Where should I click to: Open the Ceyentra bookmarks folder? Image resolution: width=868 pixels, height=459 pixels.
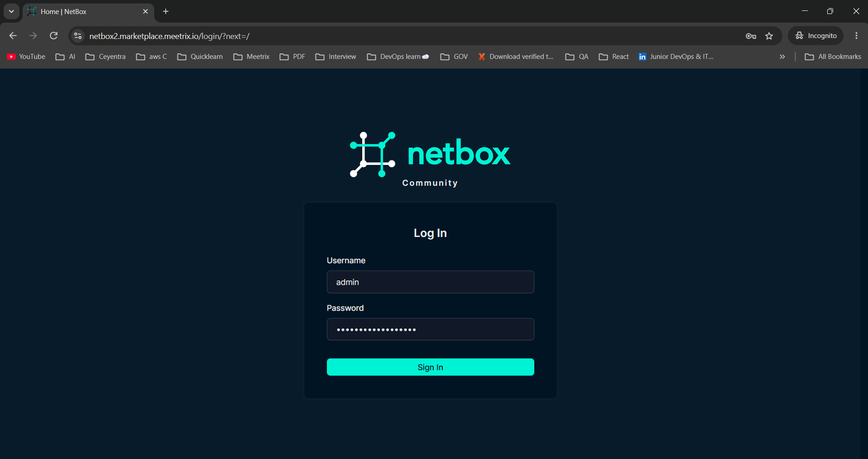[106, 57]
